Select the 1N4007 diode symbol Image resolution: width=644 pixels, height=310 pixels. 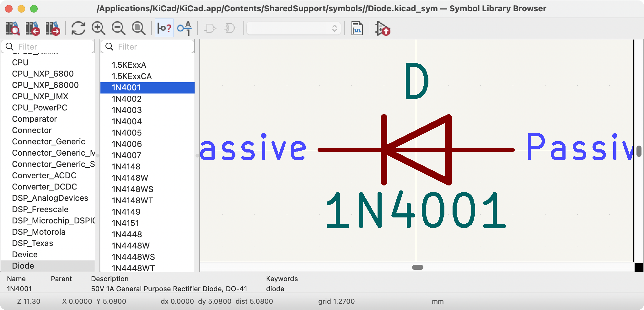(126, 155)
